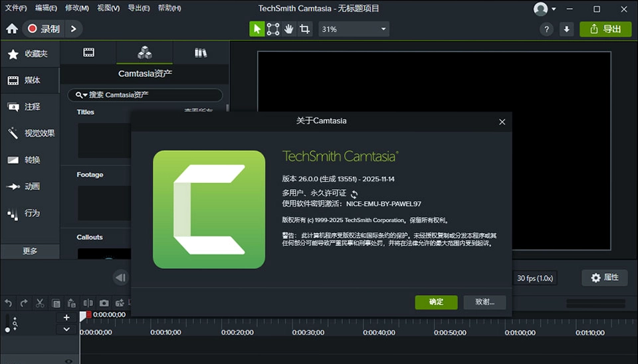The height and width of the screenshot is (364, 638).
Task: Open the 编辑(E) menu
Action: point(46,8)
